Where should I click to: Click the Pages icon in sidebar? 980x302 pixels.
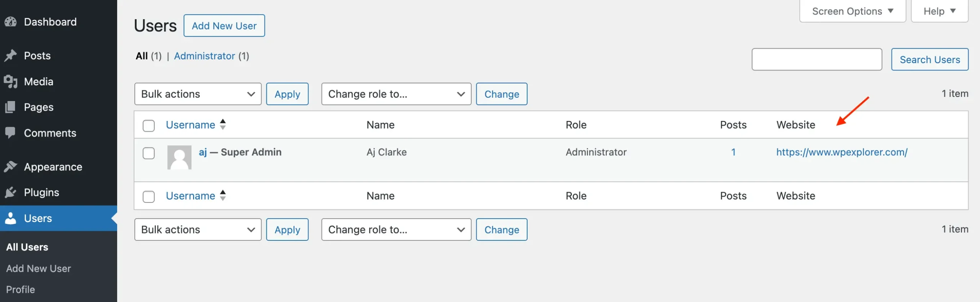(11, 107)
